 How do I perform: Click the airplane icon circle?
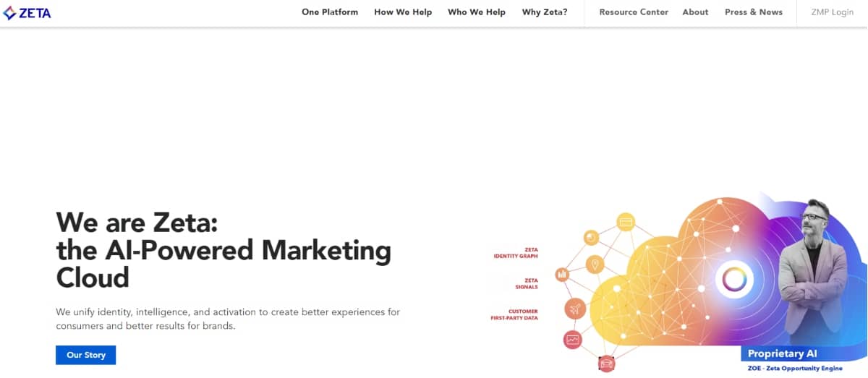pos(575,309)
